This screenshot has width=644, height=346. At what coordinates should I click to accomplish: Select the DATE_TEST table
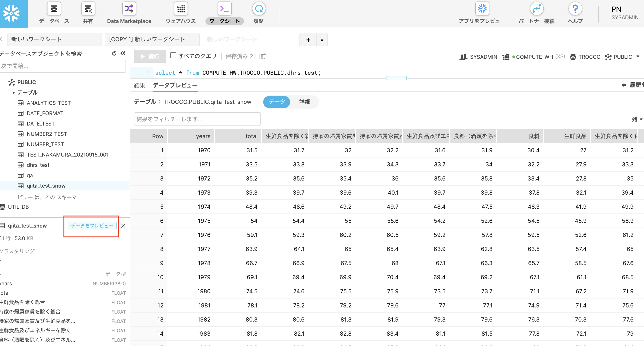pos(40,124)
